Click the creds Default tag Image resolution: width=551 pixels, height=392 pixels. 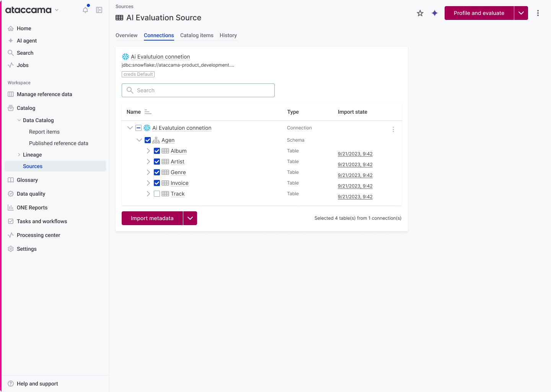tap(138, 74)
